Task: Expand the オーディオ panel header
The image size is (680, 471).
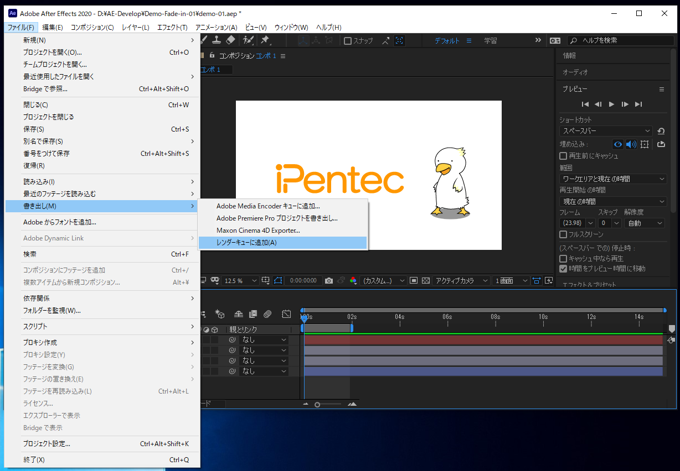Action: click(x=575, y=72)
